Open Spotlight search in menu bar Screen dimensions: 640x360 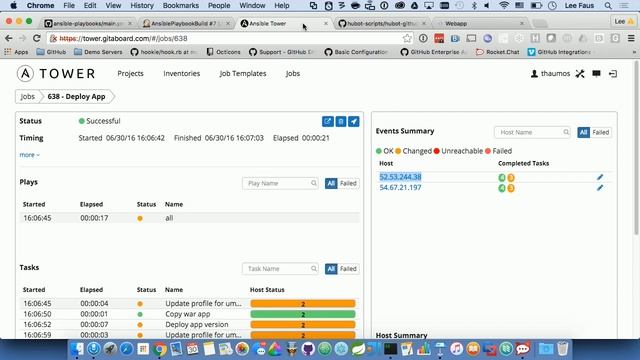pyautogui.click(x=608, y=6)
